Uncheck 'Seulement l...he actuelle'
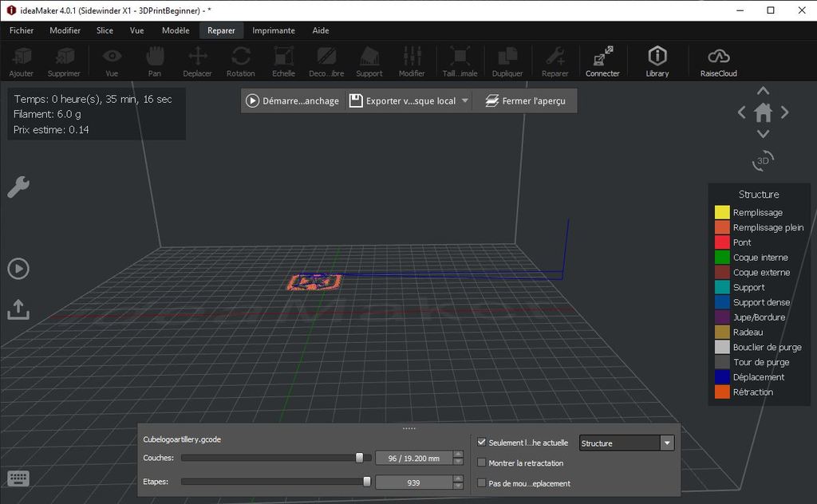The image size is (817, 504). coord(482,442)
